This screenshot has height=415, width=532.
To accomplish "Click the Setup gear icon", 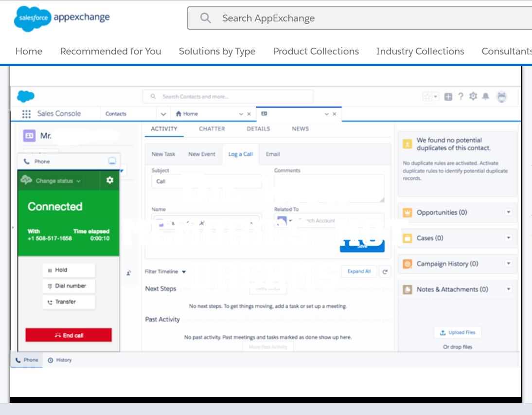I will tap(473, 96).
